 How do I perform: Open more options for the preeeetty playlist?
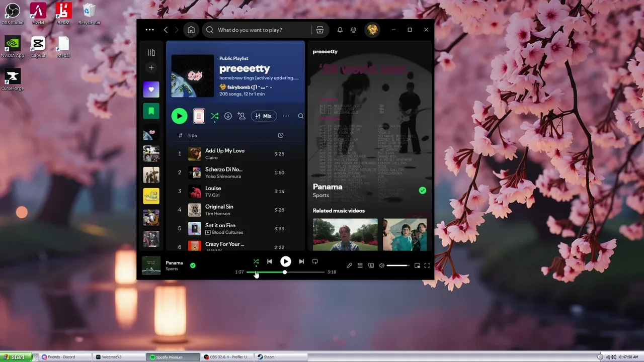pos(286,116)
